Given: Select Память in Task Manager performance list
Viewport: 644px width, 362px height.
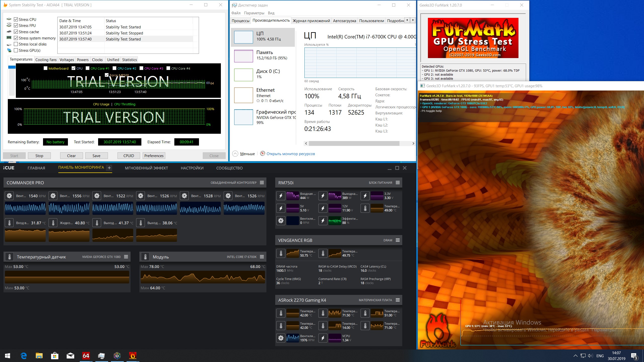Looking at the screenshot, I should tap(263, 56).
